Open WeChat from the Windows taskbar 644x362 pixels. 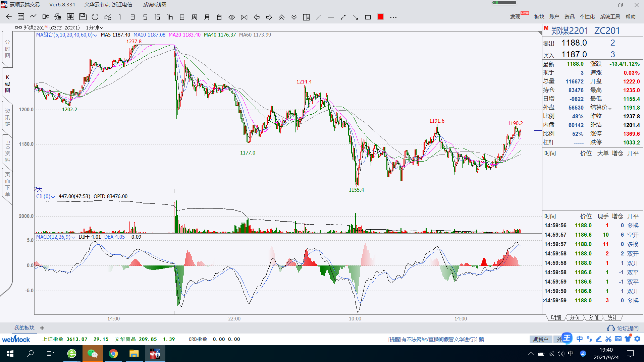coord(92,354)
